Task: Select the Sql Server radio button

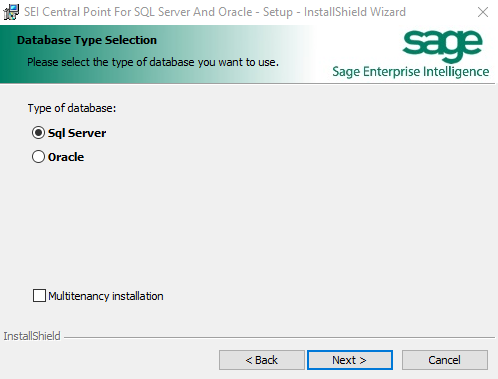Action: [x=38, y=133]
